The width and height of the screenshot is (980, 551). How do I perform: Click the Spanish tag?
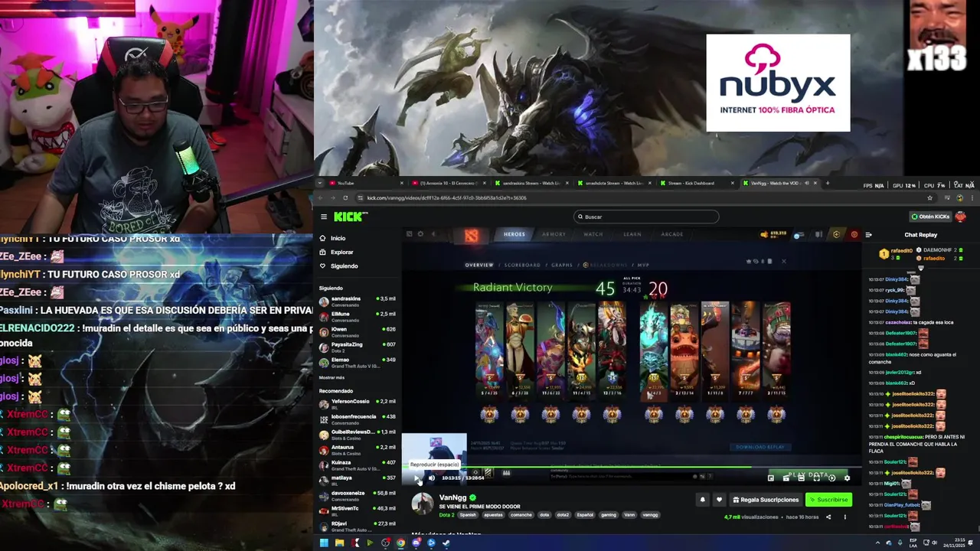coord(468,515)
